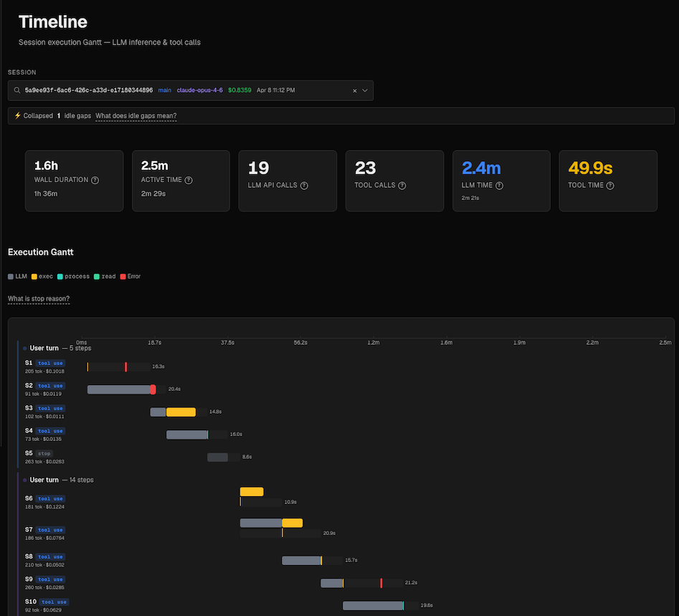Viewport: 679px width, 616px height.
Task: Click the S6 tool use badge
Action: click(50, 499)
